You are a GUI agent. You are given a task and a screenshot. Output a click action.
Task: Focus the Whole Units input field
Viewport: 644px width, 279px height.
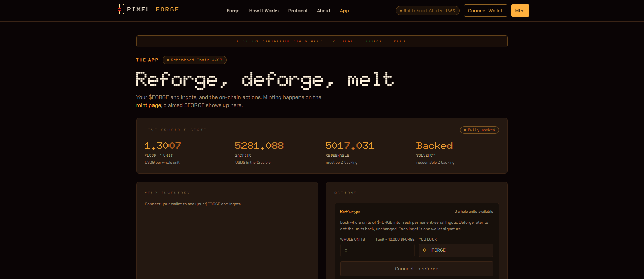point(377,250)
